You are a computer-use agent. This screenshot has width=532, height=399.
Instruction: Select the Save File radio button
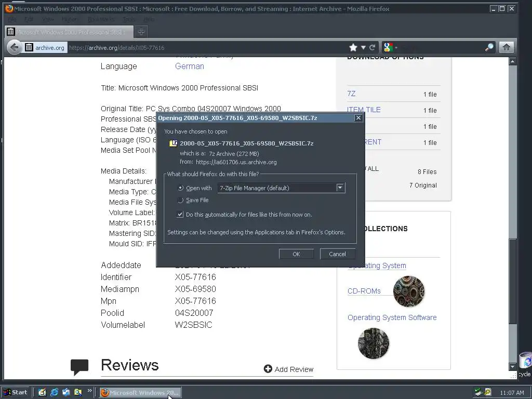[x=180, y=200]
